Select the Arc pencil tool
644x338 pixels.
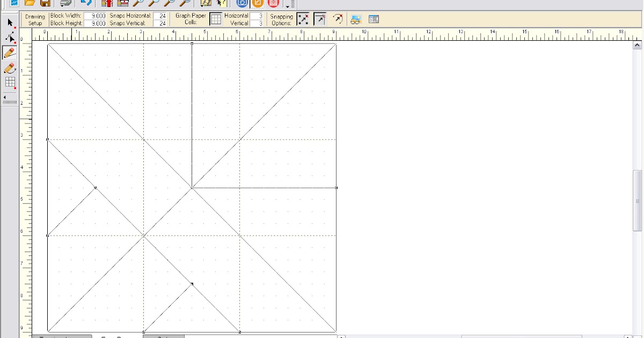tap(10, 68)
